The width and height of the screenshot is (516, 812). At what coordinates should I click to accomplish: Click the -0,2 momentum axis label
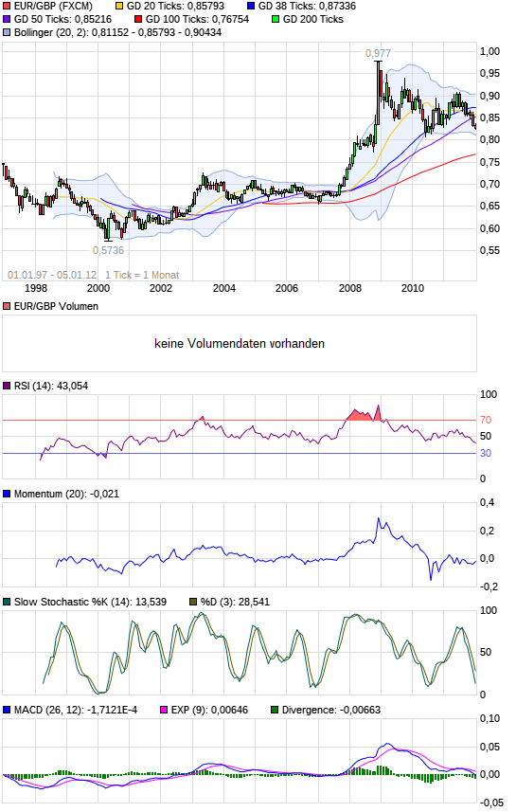point(489,586)
